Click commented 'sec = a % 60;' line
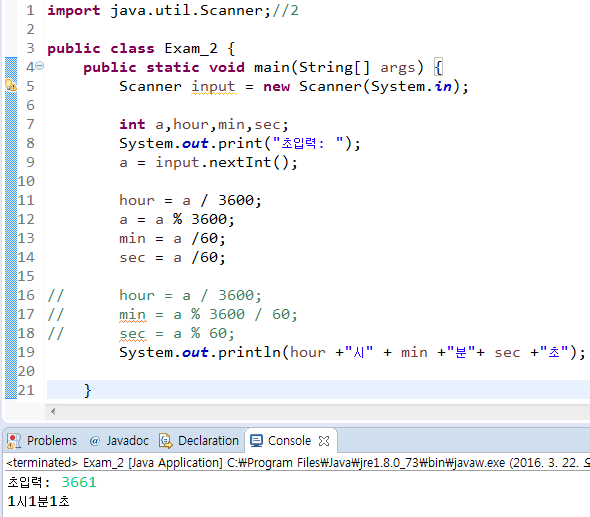The width and height of the screenshot is (590, 517). click(x=176, y=333)
